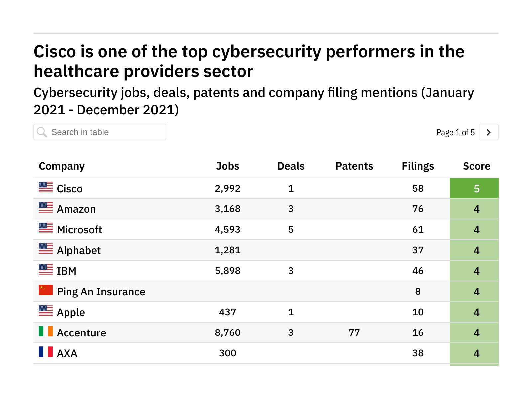Sort the table by the Score column
Viewport: 532px width, 399px height.
coord(476,166)
